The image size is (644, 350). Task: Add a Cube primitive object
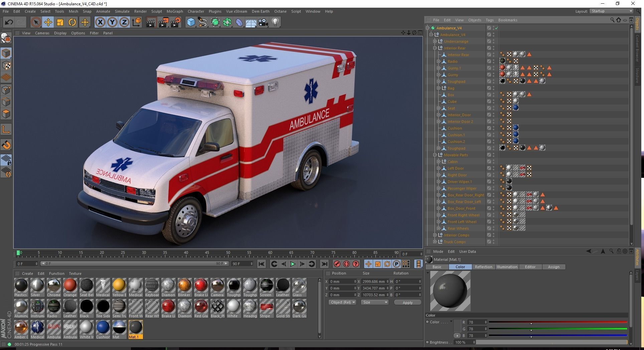click(x=191, y=22)
